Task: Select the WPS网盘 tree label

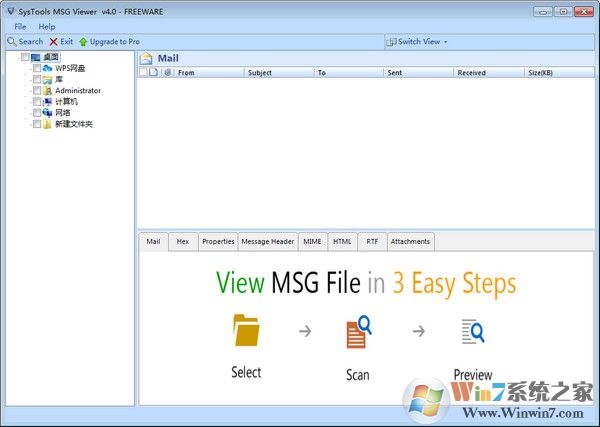Action: point(70,68)
